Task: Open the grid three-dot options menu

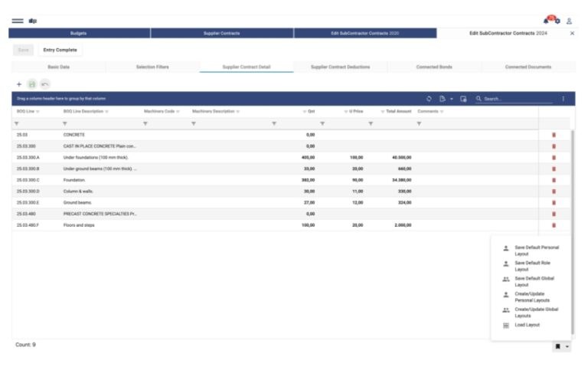Action: (563, 99)
